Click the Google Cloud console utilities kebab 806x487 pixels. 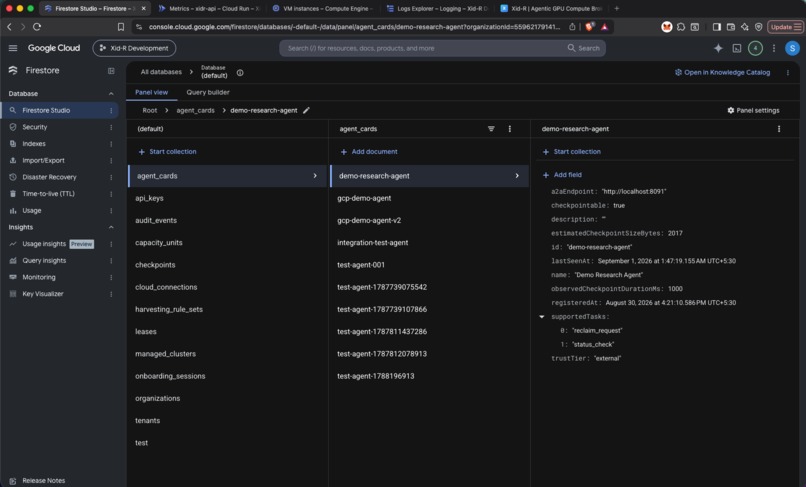click(x=774, y=48)
